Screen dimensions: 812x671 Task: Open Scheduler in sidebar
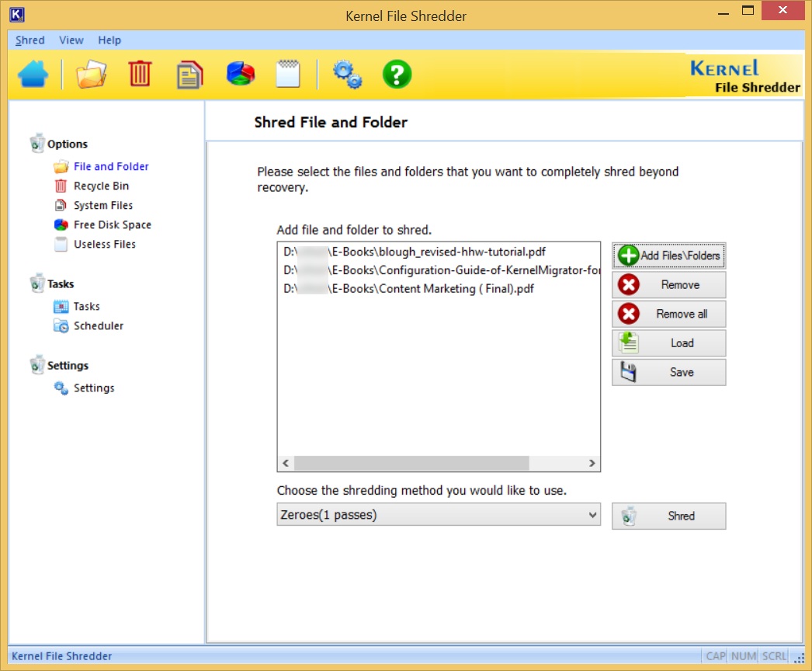tap(99, 326)
